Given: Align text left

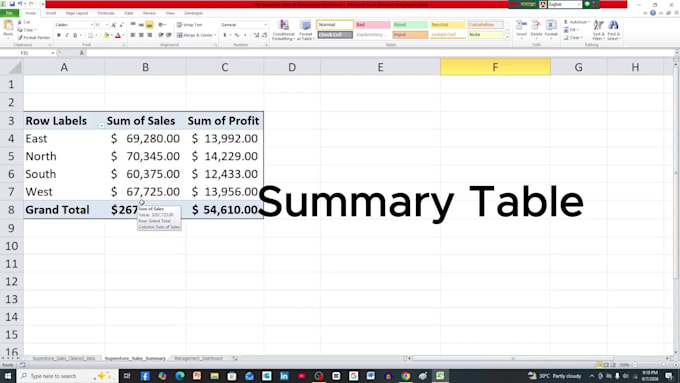Looking at the screenshot, I should (x=133, y=35).
